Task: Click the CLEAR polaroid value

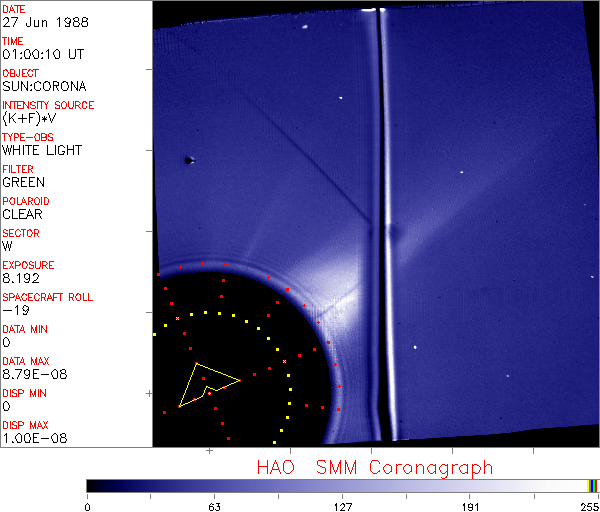Action: click(22, 214)
